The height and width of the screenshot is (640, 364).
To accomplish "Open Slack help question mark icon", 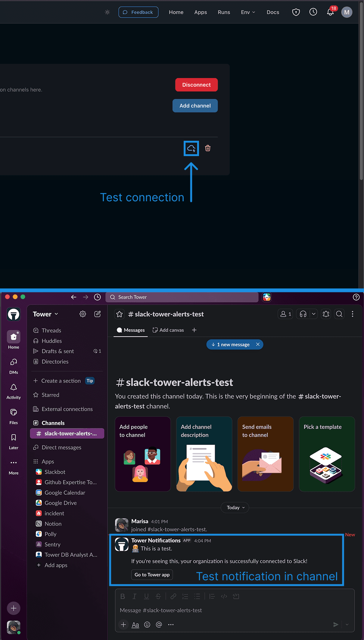I will (x=356, y=297).
